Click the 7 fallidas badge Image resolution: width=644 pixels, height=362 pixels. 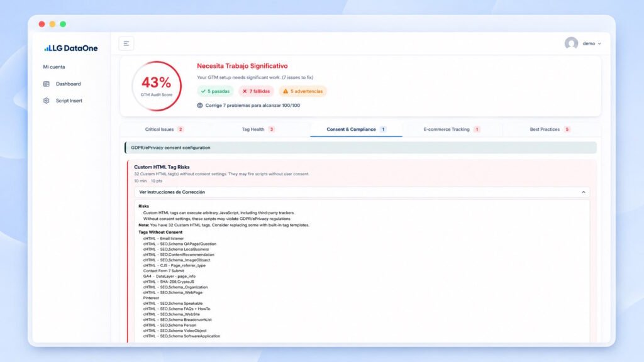pyautogui.click(x=256, y=91)
